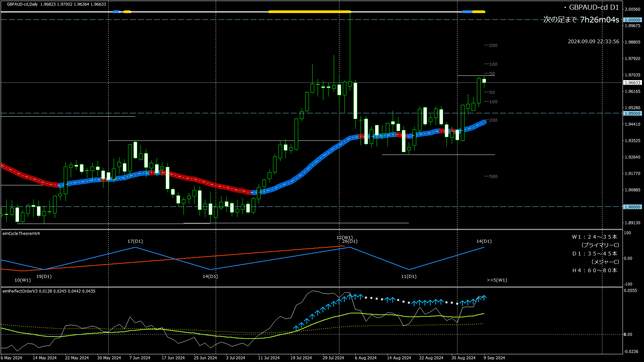644x362 pixels.
Task: Click the 2.00000 price level label
Action: [632, 20]
